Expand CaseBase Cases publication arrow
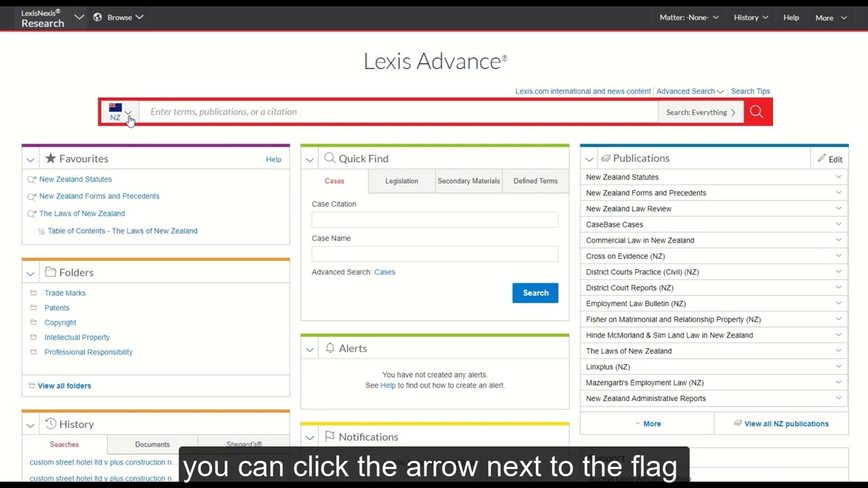The height and width of the screenshot is (488, 868). (839, 224)
